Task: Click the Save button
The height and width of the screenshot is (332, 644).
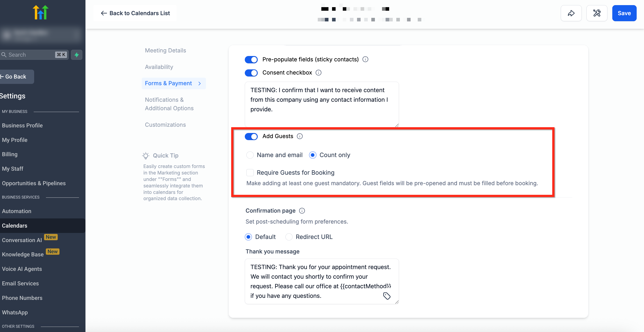Action: point(624,13)
